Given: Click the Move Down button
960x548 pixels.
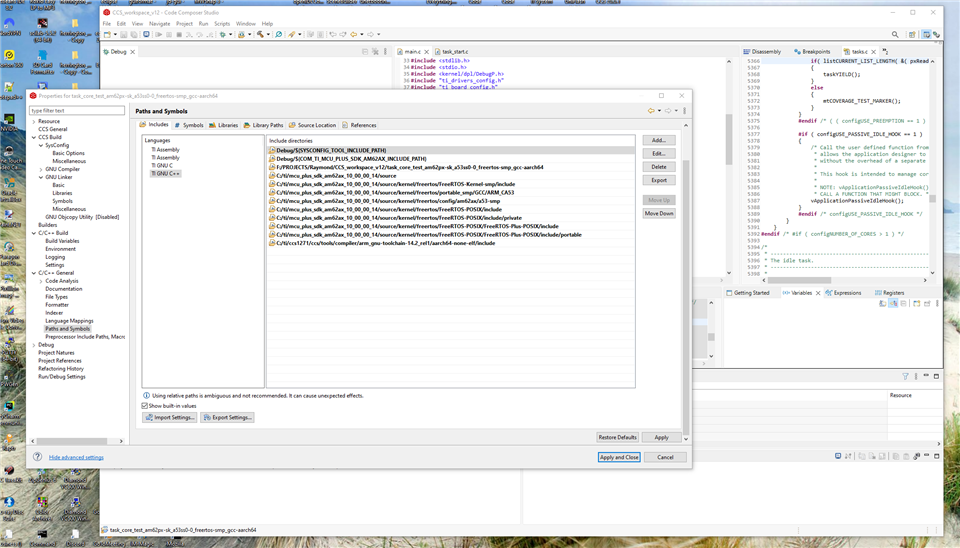Looking at the screenshot, I should click(x=659, y=213).
